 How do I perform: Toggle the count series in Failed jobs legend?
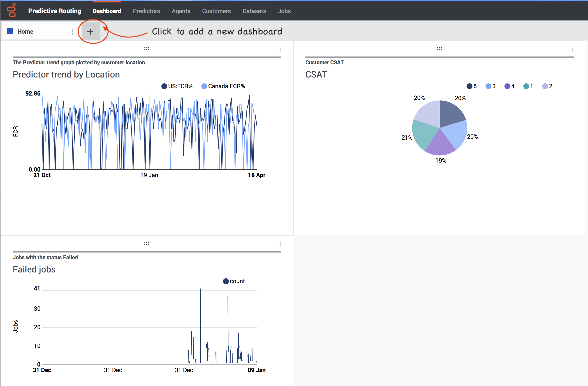coord(234,281)
